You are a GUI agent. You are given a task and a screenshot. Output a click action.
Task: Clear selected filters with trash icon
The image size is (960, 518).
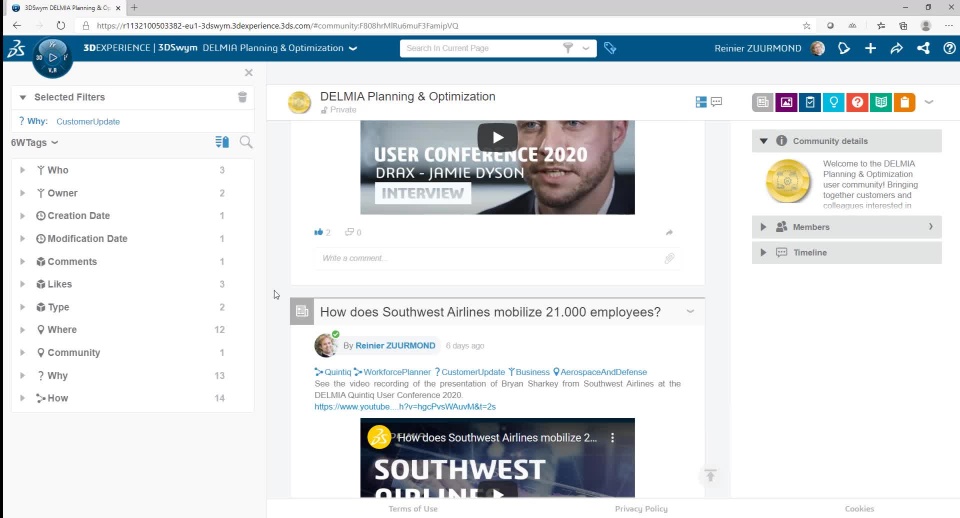point(242,97)
